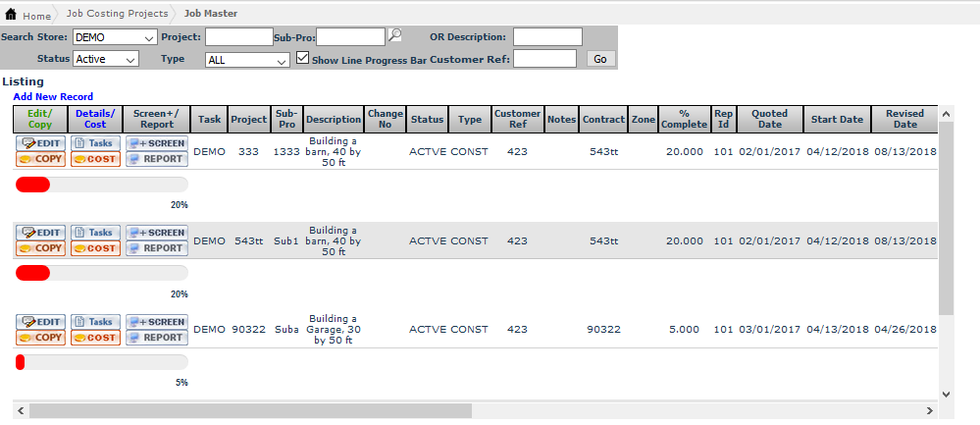The image size is (980, 425).
Task: Open the Search Store dropdown
Action: tap(115, 37)
